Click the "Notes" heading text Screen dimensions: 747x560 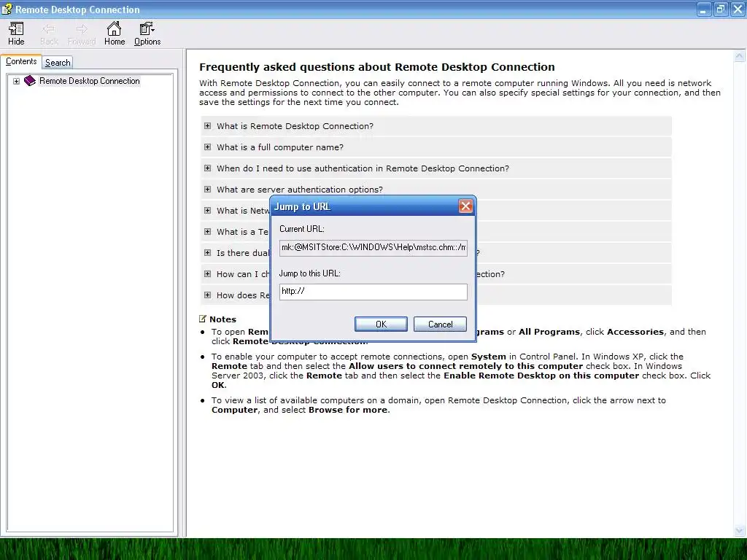(222, 319)
